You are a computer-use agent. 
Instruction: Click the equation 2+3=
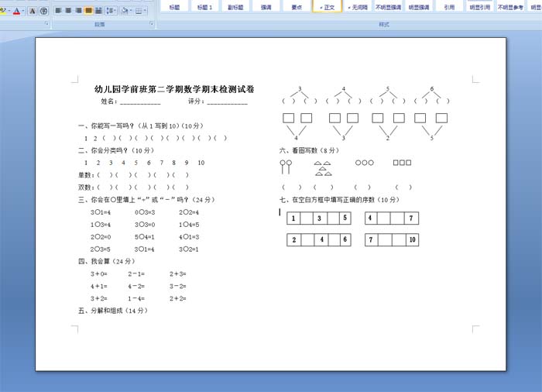click(177, 274)
